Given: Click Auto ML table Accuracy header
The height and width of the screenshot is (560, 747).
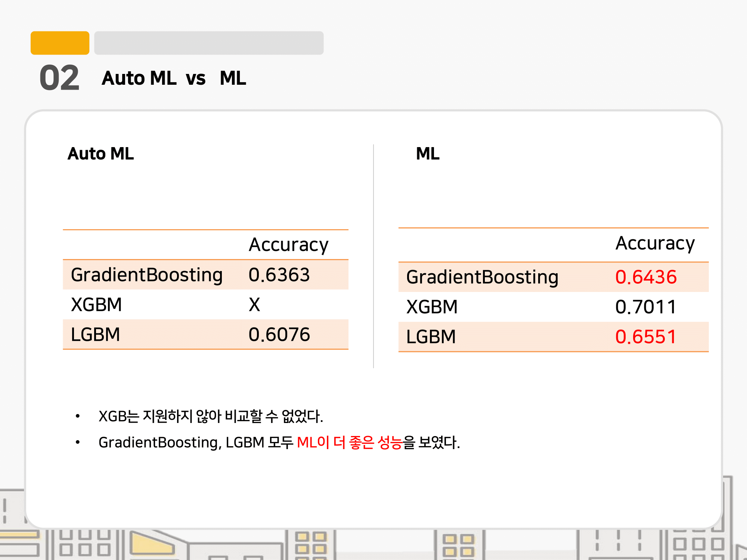Looking at the screenshot, I should pos(288,245).
